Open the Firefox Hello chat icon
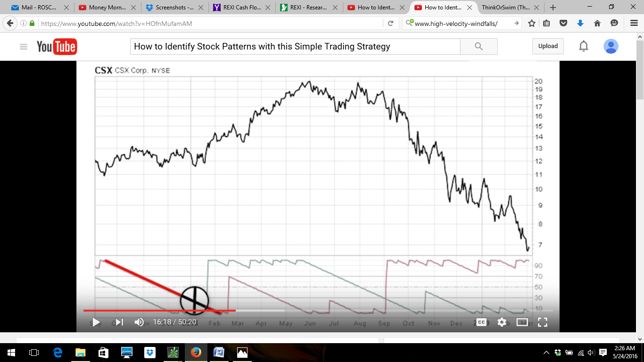 [x=614, y=23]
